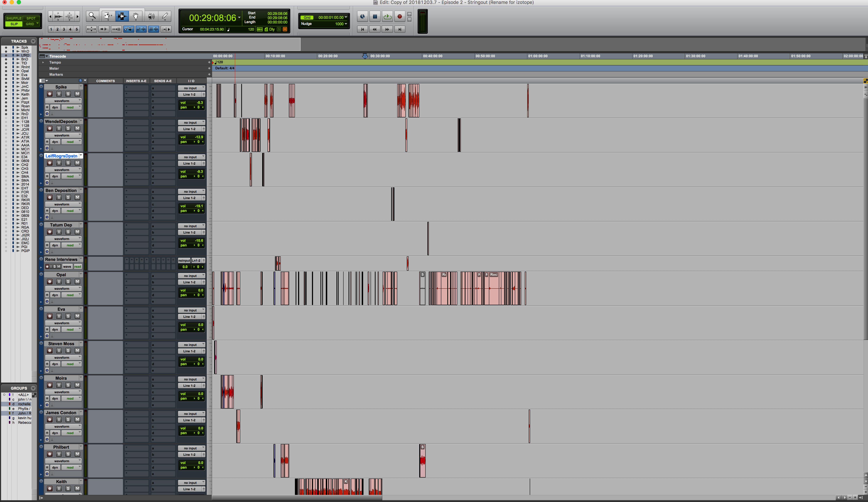Click INSERTS A-E column header

136,81
